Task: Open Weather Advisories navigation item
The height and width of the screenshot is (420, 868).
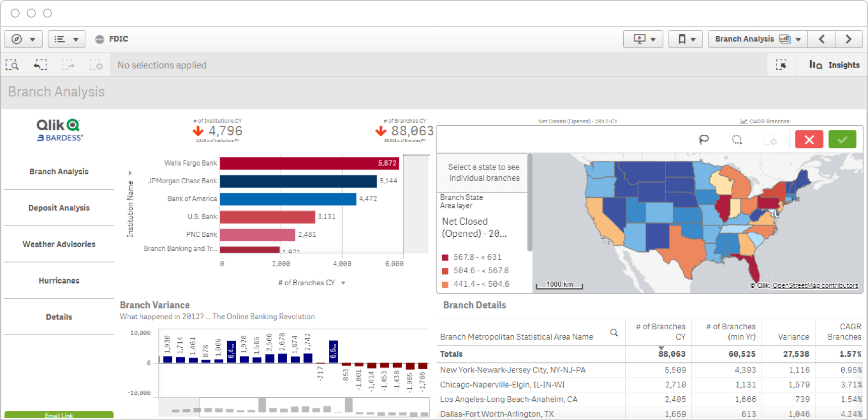Action: pyautogui.click(x=59, y=244)
